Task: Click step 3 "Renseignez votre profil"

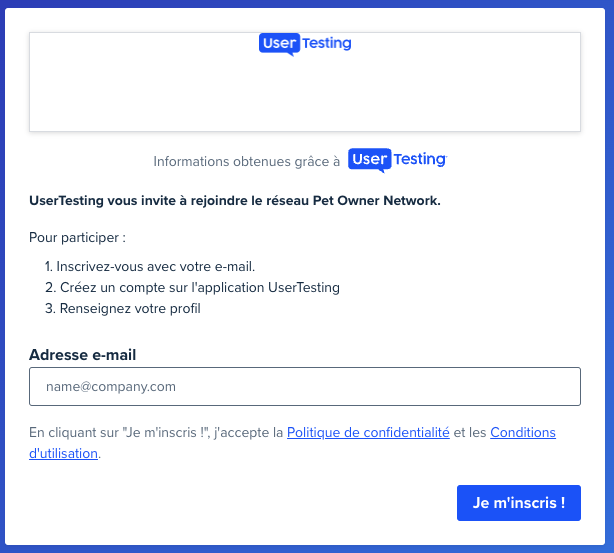Action: tap(123, 309)
